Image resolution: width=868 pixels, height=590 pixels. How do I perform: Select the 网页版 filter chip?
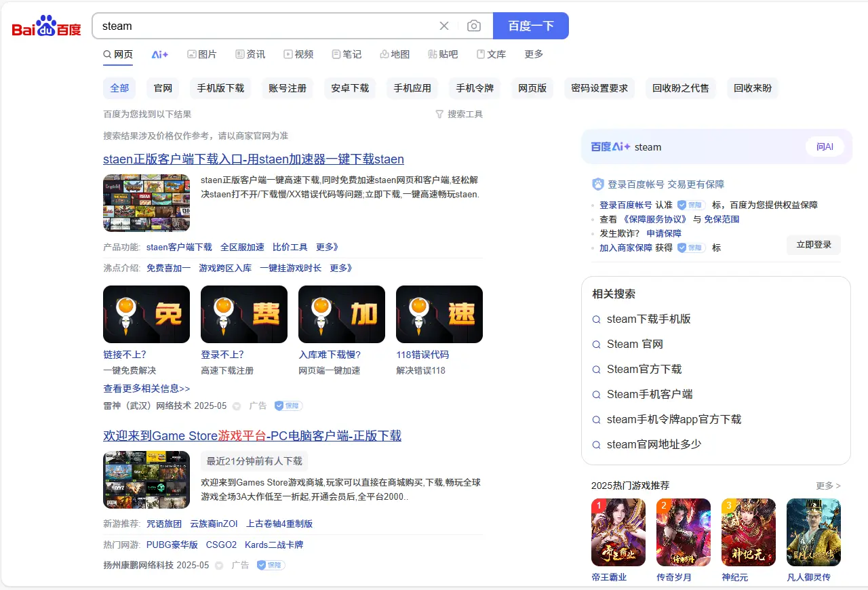click(532, 88)
